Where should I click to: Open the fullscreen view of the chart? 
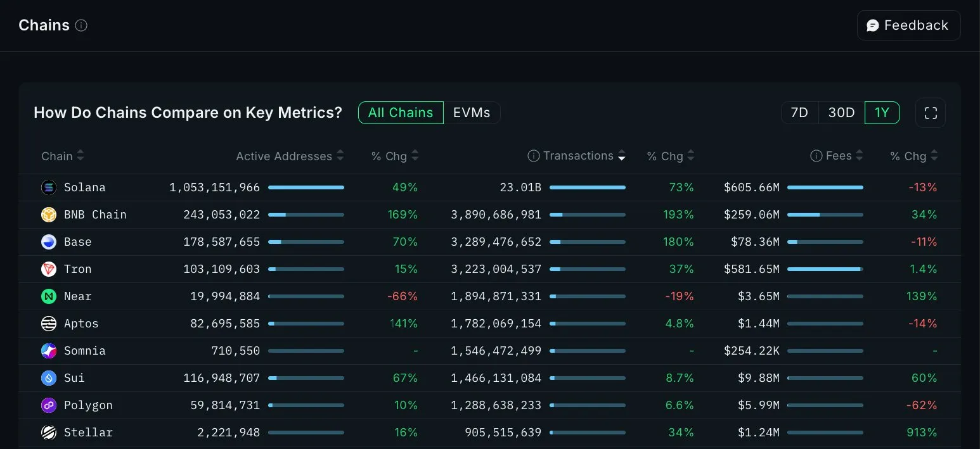pyautogui.click(x=931, y=113)
